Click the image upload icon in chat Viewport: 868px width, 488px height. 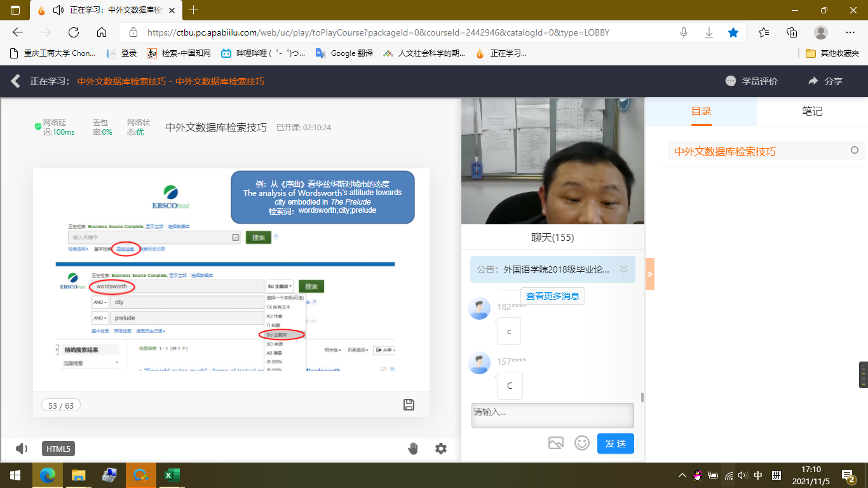coord(556,443)
